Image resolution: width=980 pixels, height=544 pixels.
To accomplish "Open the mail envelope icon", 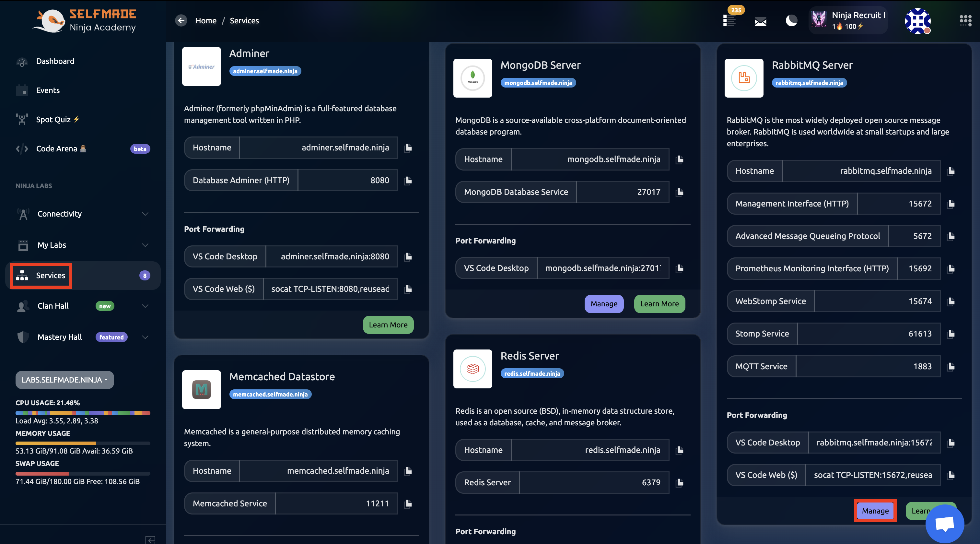I will tap(760, 22).
